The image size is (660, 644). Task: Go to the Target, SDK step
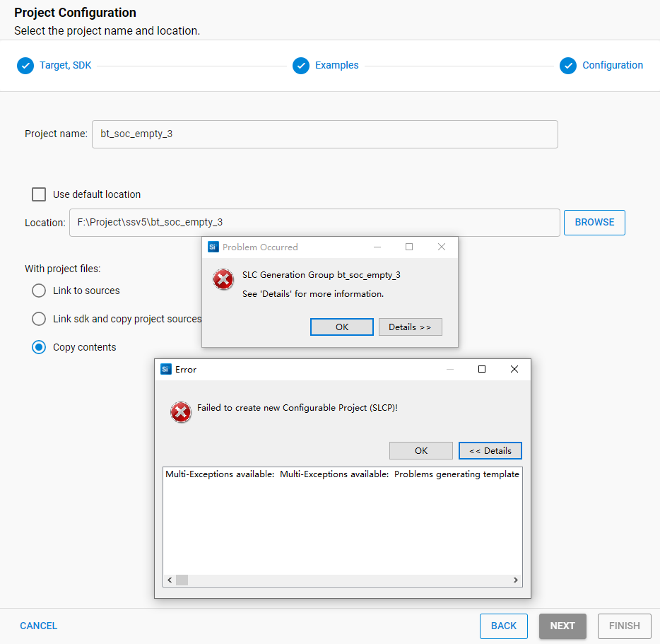click(x=65, y=65)
